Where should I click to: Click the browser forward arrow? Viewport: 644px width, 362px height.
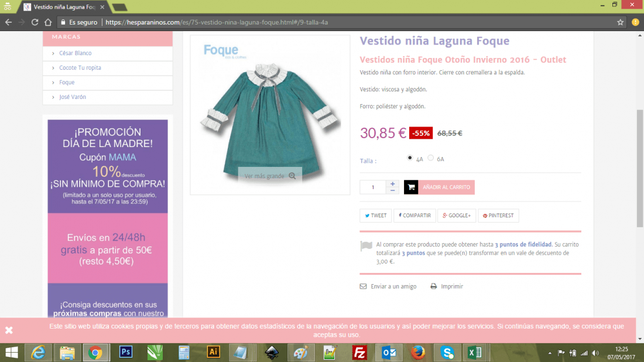[x=22, y=22]
